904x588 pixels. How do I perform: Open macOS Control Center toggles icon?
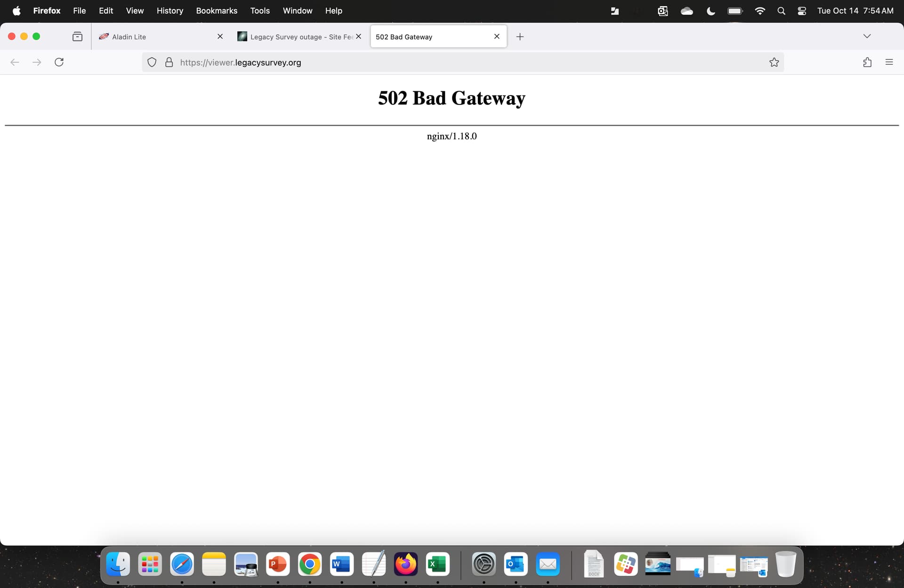[x=802, y=11]
